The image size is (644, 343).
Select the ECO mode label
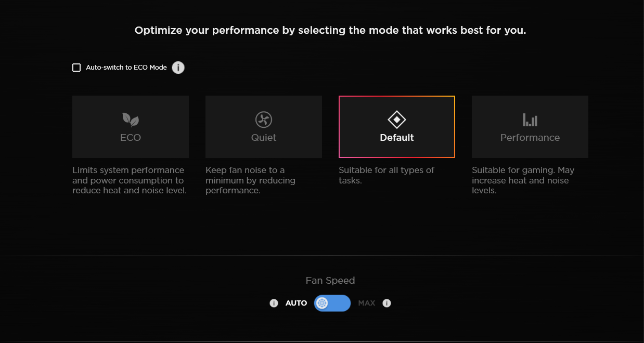131,138
